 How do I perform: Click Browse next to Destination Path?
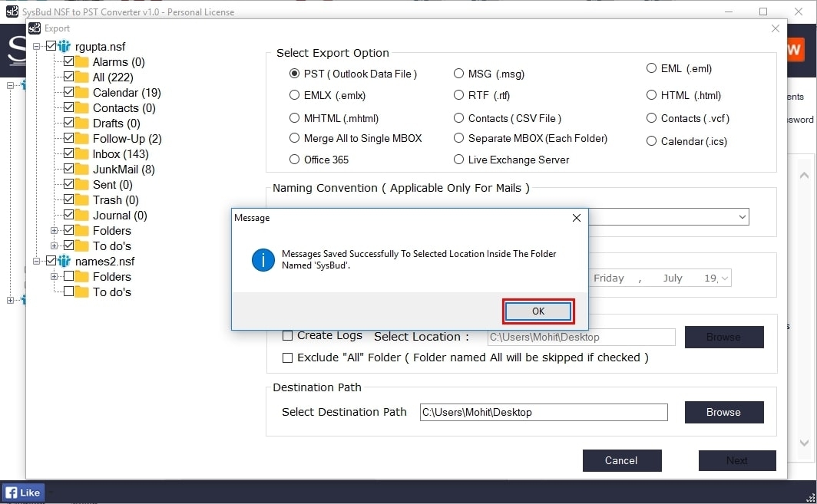tap(724, 412)
